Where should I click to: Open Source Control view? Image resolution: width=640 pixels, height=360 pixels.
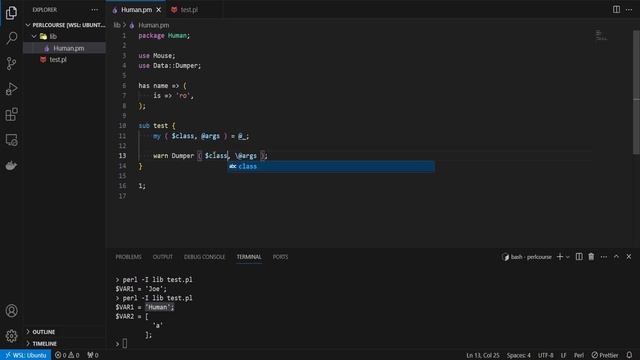tap(11, 63)
